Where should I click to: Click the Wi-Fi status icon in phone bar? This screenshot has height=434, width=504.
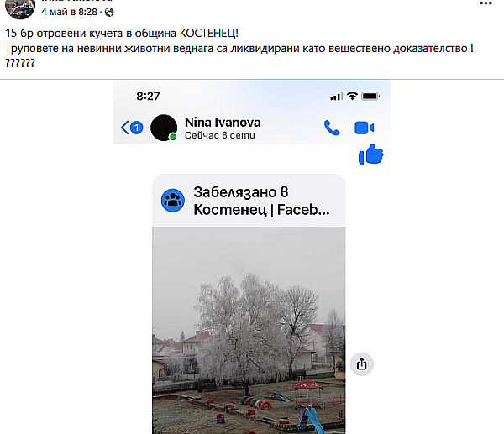(353, 96)
